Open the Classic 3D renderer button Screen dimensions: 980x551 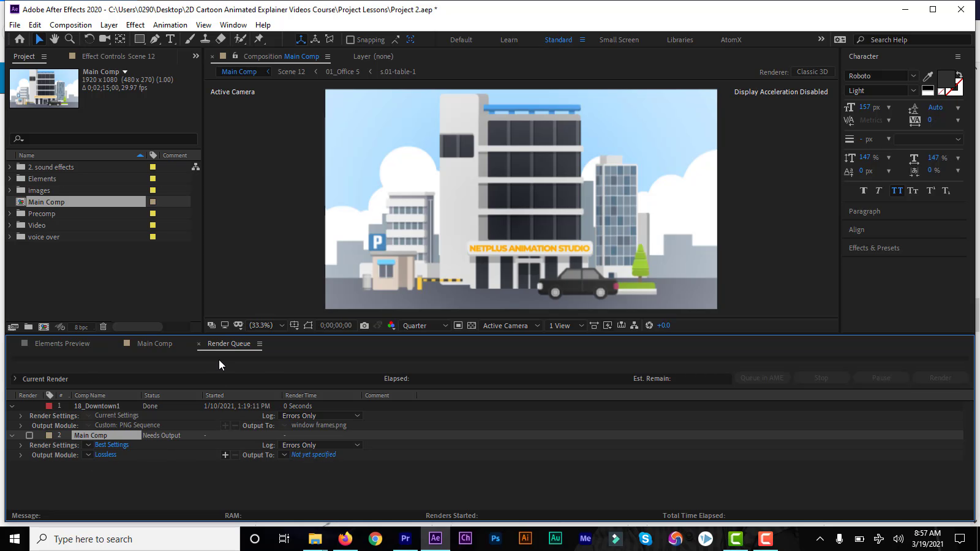pos(812,72)
